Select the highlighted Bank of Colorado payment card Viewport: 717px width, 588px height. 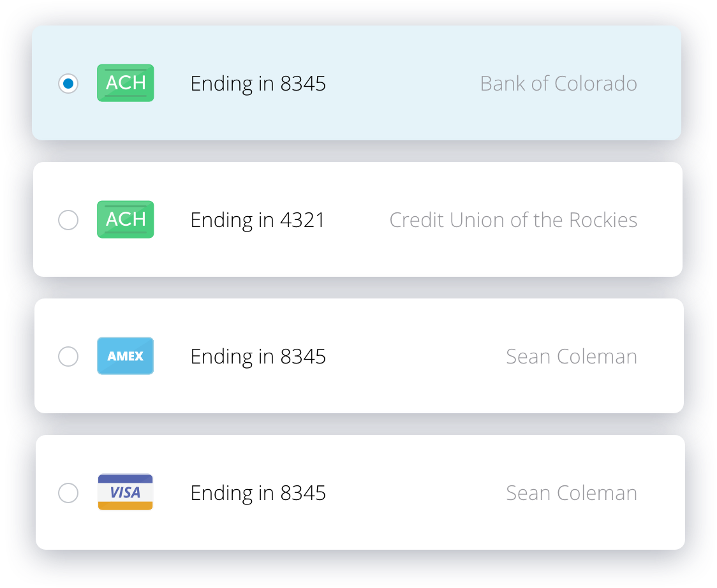[x=357, y=83]
